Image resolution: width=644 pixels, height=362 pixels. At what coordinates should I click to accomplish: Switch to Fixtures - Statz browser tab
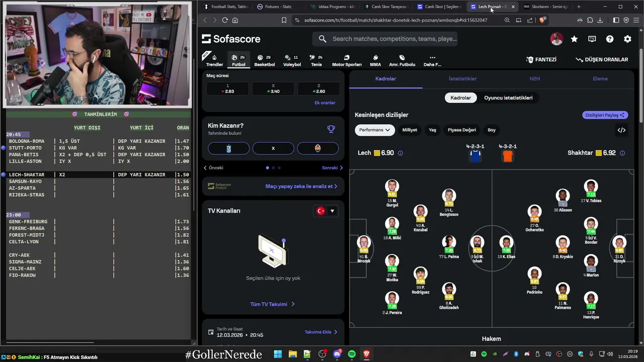point(278,7)
